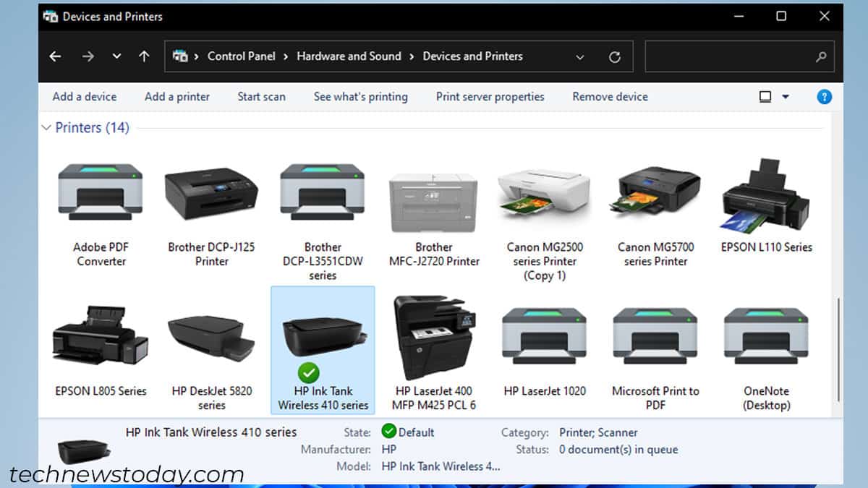Screen dimensions: 868x488
Task: Open See what's printing
Action: [x=360, y=97]
